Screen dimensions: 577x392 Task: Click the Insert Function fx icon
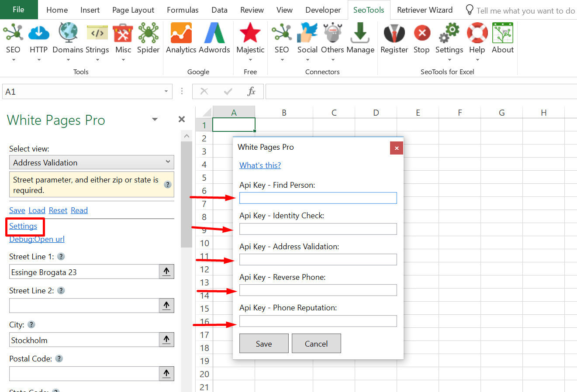tap(251, 91)
